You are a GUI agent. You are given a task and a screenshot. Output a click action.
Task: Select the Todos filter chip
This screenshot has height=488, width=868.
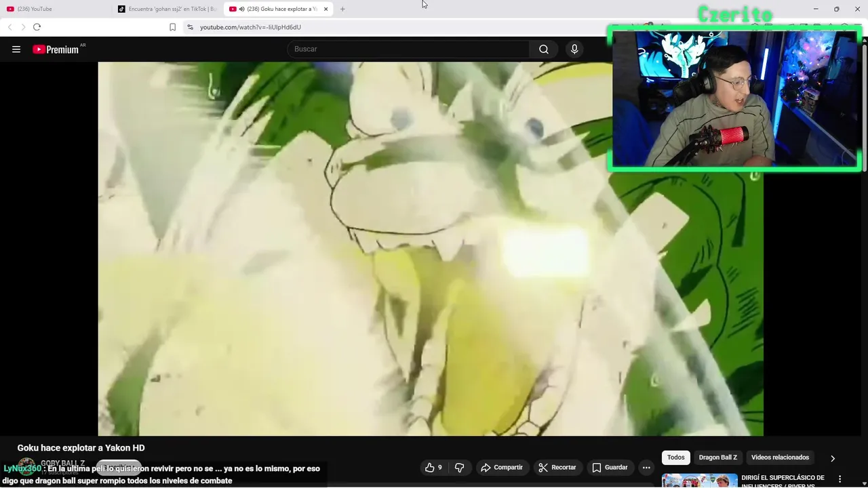[676, 457]
